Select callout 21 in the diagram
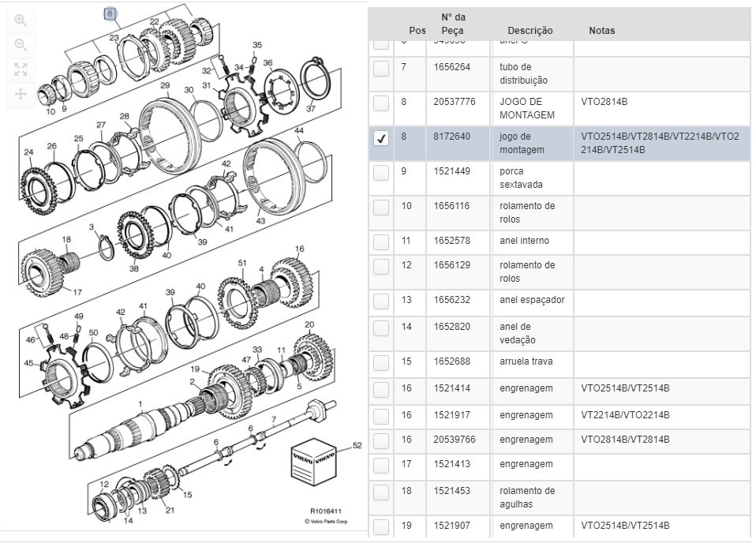This screenshot has height=543, width=756. point(170,510)
